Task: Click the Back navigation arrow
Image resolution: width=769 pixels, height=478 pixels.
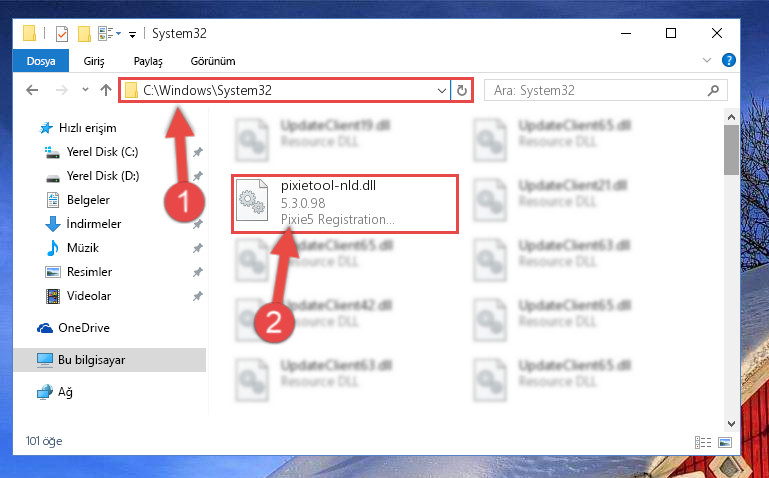Action: pyautogui.click(x=32, y=90)
